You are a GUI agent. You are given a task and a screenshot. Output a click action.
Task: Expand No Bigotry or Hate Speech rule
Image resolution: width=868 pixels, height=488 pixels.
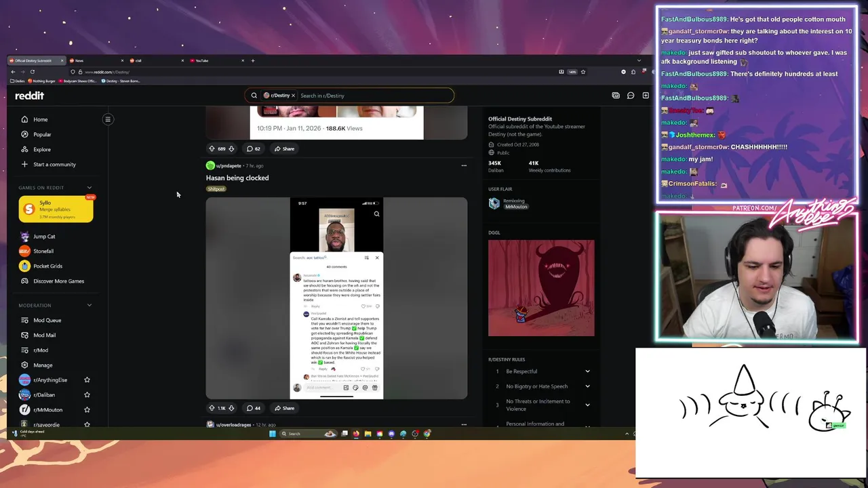[x=587, y=386]
